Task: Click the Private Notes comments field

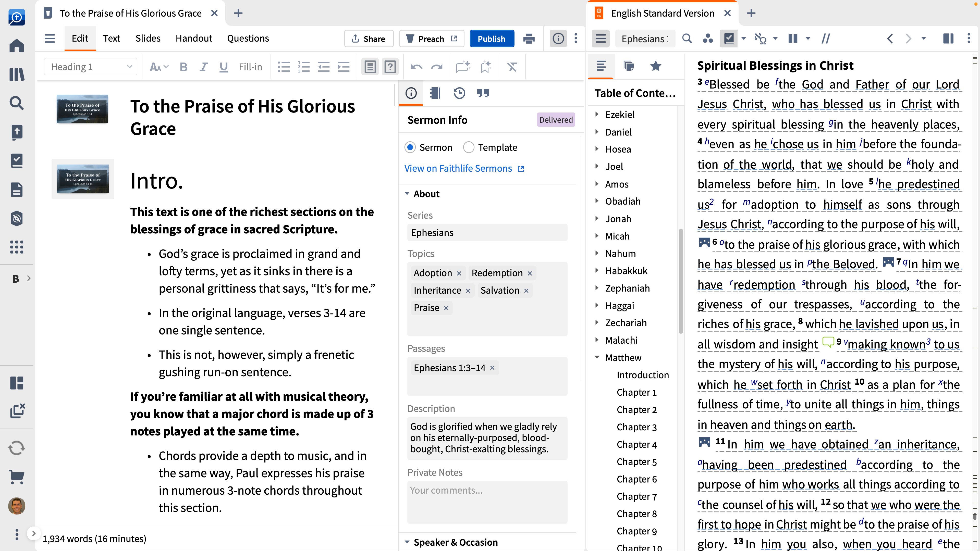Action: (x=487, y=502)
